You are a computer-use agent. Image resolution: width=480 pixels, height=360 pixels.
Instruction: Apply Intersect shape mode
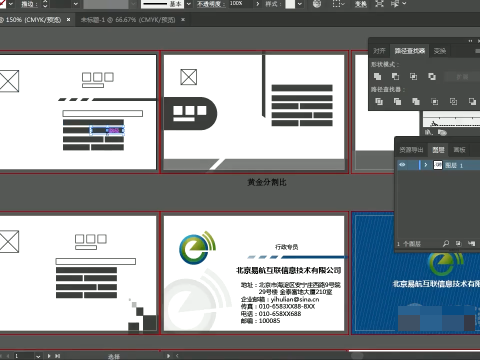pos(413,77)
